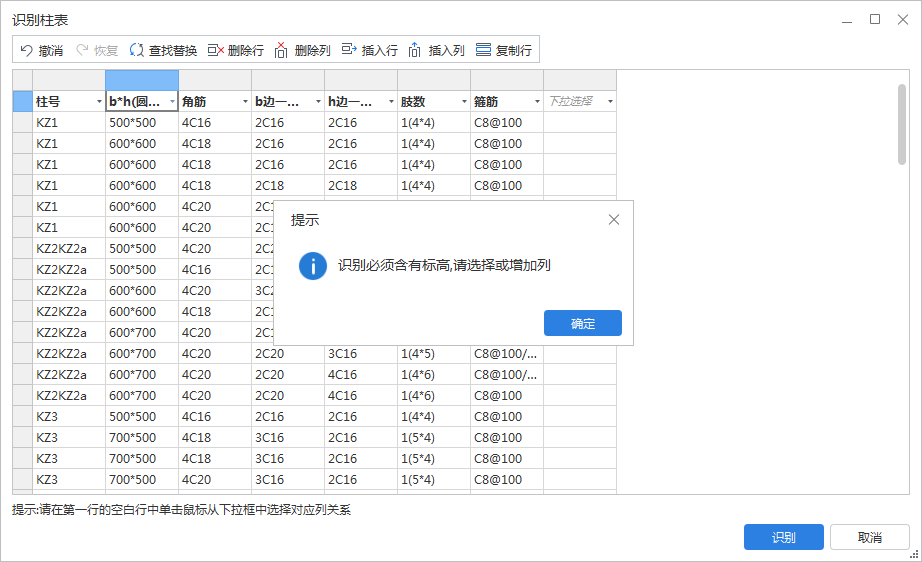
Task: Click 复制行 copy row tool
Action: (x=504, y=51)
